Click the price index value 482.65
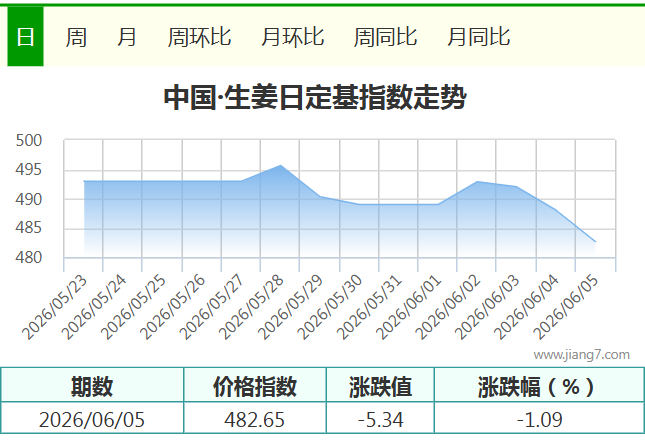 [x=255, y=420]
